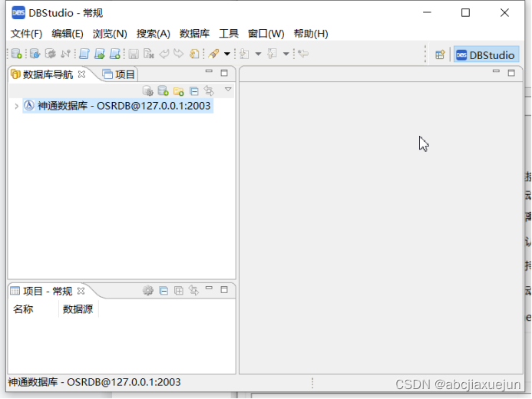Click the yellow refresh document toolbar icon
This screenshot has height=399, width=532.
click(194, 54)
